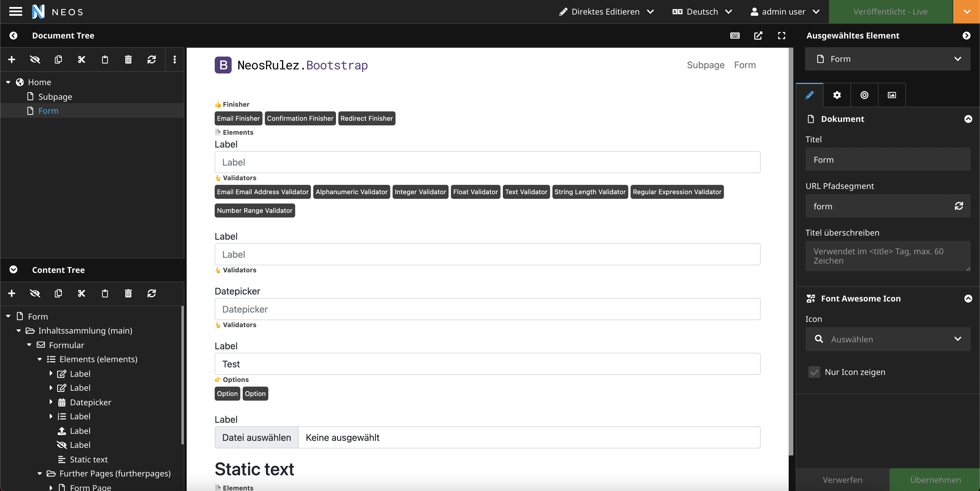Screen dimensions: 980x491
Task: Enable the Nur Icon zeigen checkbox
Action: pos(814,372)
